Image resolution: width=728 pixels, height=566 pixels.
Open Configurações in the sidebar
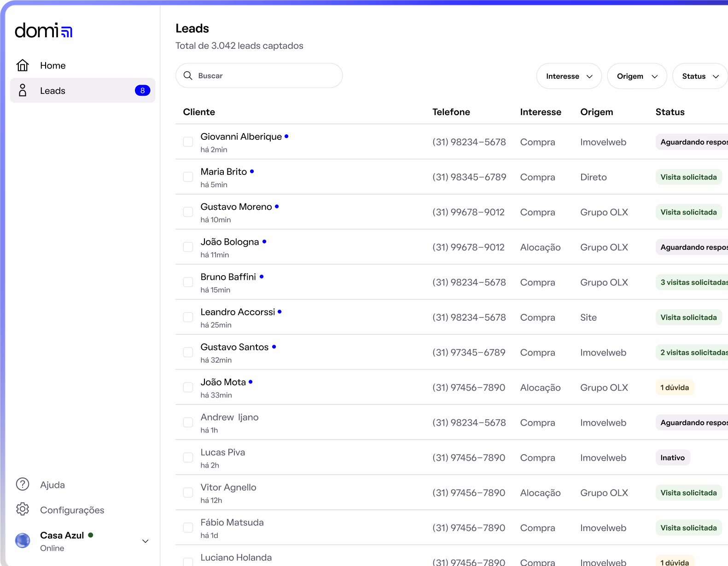pyautogui.click(x=83, y=510)
